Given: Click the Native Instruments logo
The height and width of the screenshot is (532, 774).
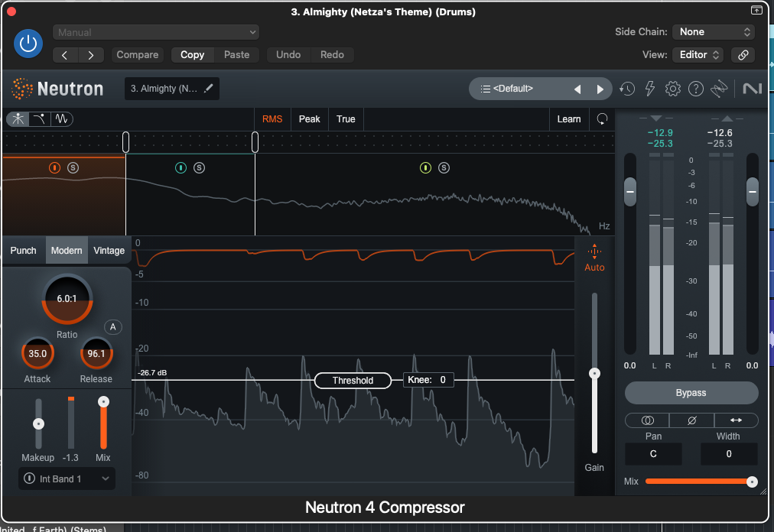Looking at the screenshot, I should (753, 89).
